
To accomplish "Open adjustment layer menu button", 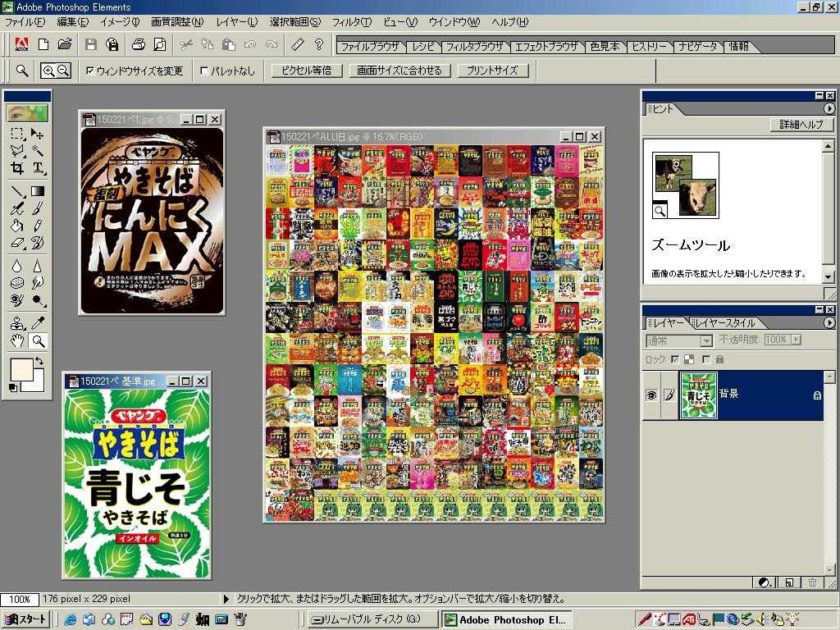I will click(764, 582).
